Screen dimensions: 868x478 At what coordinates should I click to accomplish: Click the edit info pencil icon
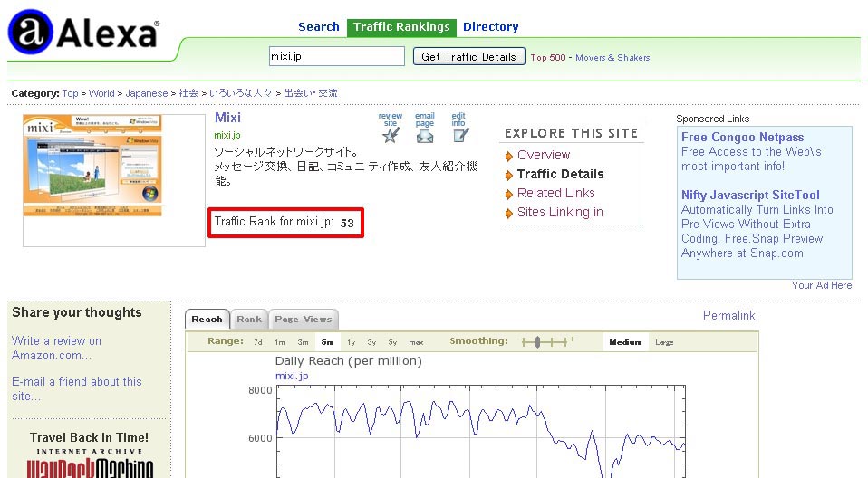click(460, 135)
